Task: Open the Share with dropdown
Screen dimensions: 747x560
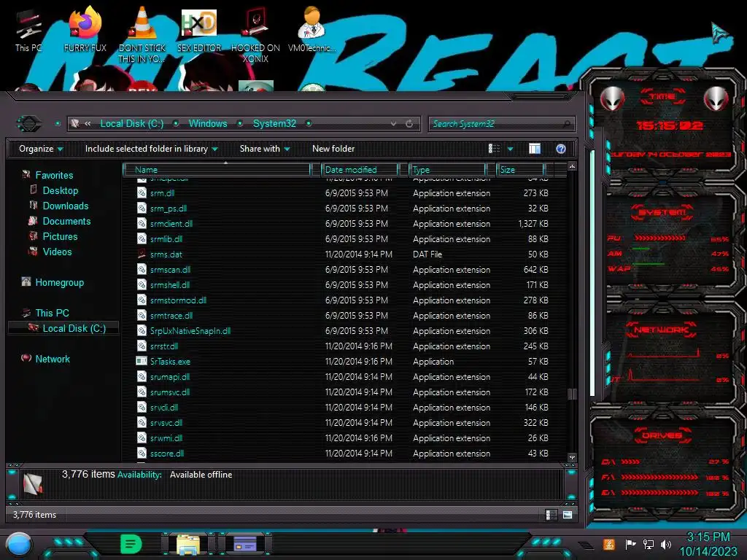Action: coord(265,149)
